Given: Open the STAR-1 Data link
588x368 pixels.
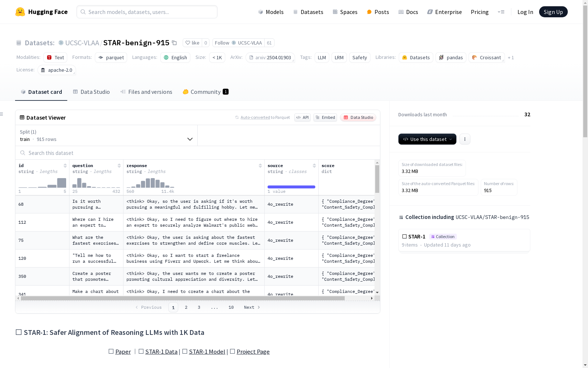Looking at the screenshot, I should click(x=161, y=351).
